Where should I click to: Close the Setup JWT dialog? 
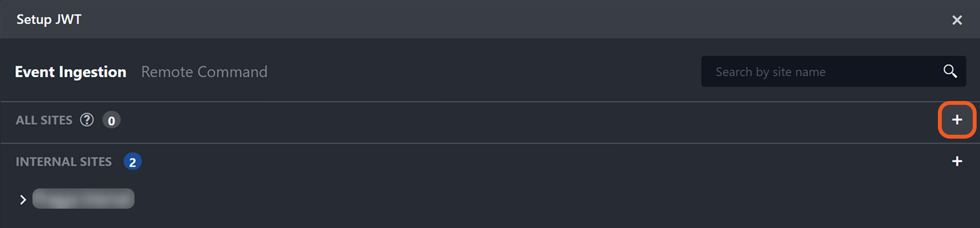coord(957,20)
